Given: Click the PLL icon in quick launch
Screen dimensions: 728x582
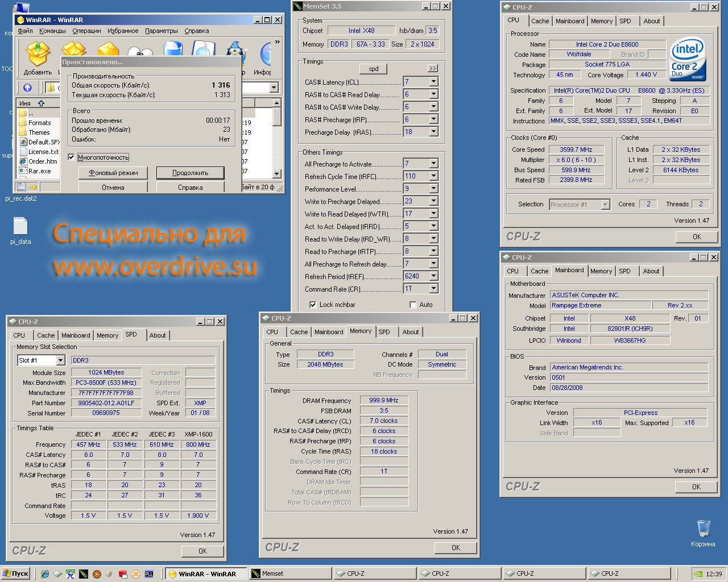Looking at the screenshot, I should (149, 574).
